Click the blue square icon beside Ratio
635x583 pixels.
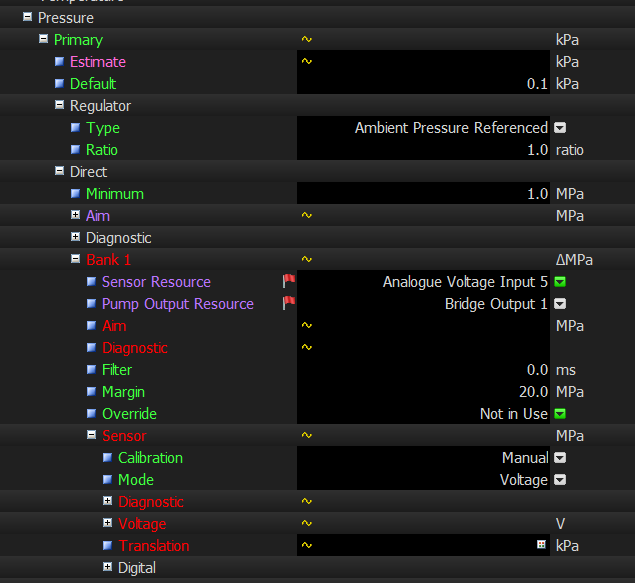[x=75, y=149]
